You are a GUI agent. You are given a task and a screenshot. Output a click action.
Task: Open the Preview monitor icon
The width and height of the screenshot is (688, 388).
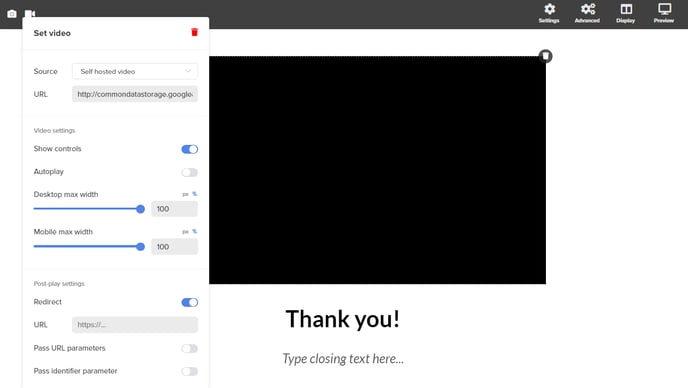(x=664, y=13)
